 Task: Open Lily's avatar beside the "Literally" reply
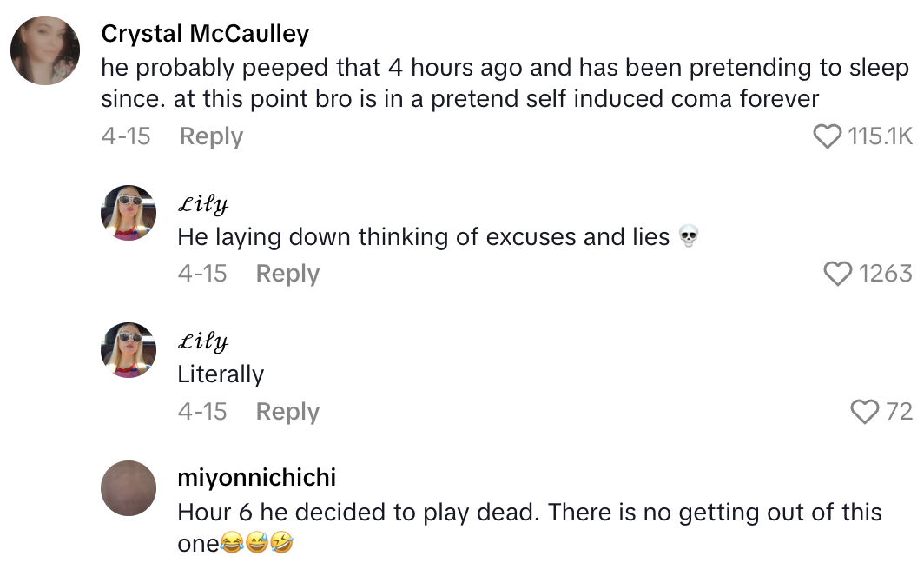[x=129, y=349]
